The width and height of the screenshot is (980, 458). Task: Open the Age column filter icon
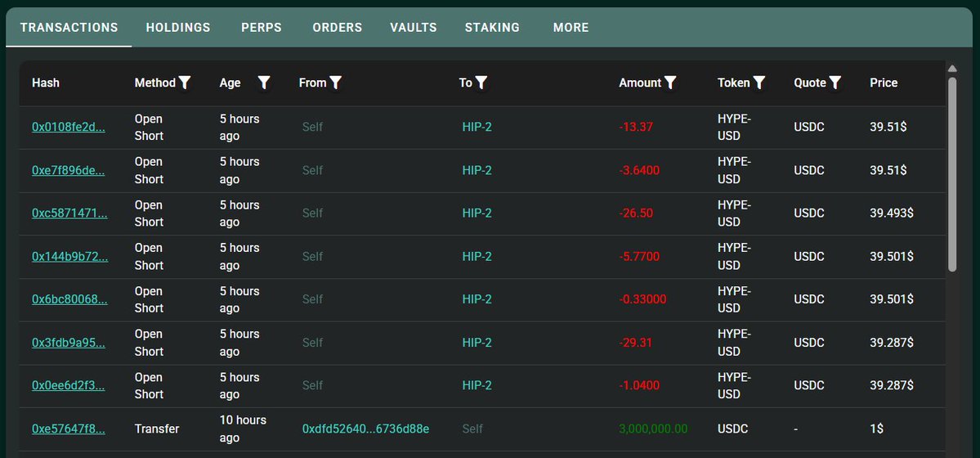point(264,83)
